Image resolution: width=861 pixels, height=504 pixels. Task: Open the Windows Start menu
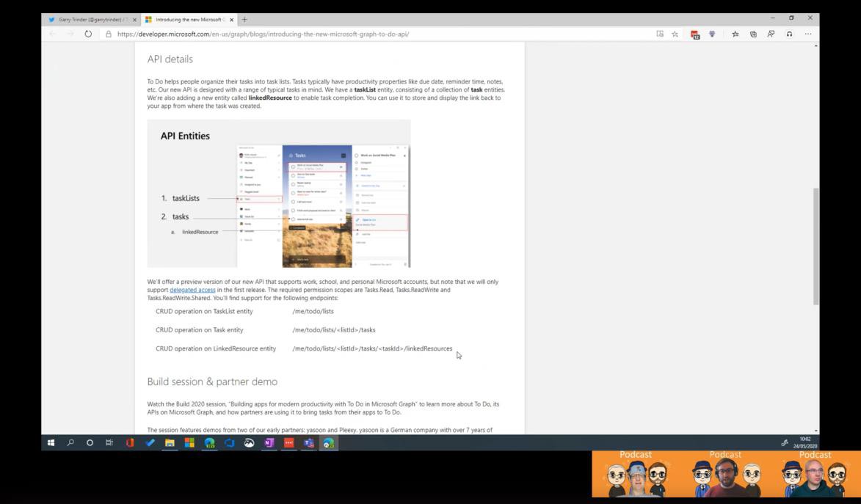pyautogui.click(x=51, y=443)
